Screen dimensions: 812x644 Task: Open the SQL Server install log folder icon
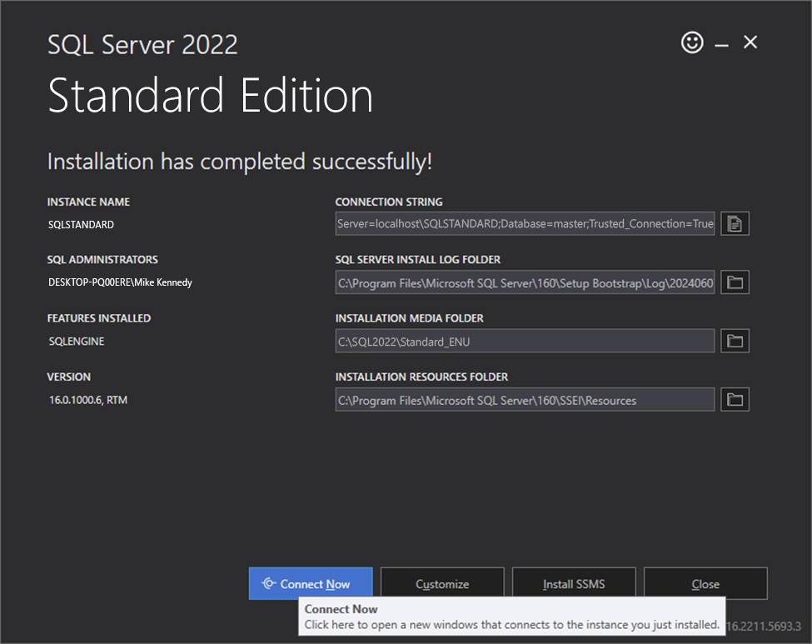coord(735,282)
